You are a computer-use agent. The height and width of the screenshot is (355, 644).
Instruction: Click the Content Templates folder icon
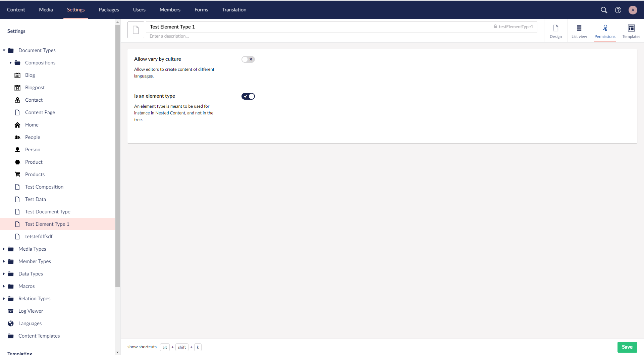11,336
